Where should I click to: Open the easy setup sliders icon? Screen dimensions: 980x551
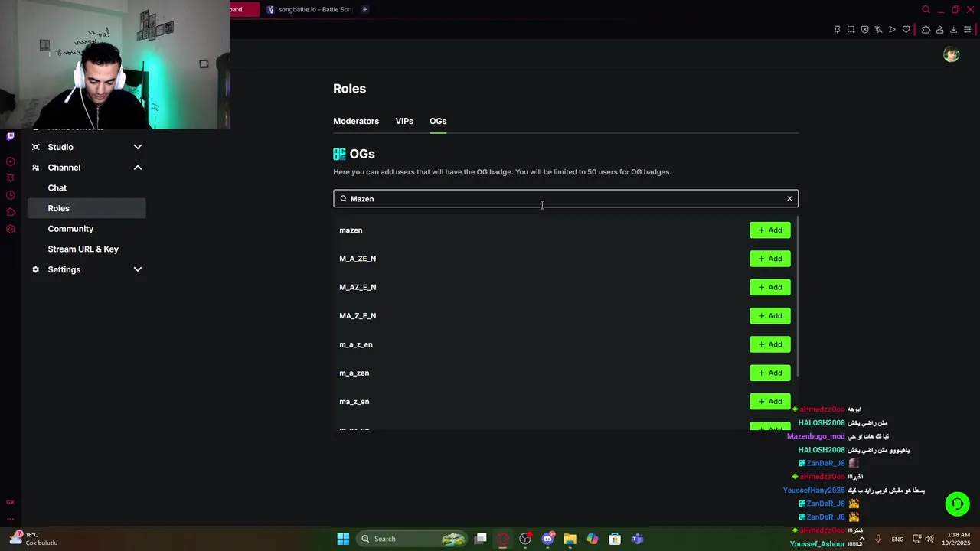tap(967, 30)
